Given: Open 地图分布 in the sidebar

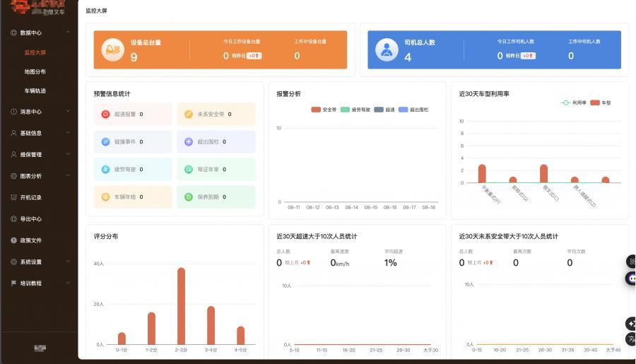Looking at the screenshot, I should (x=35, y=71).
